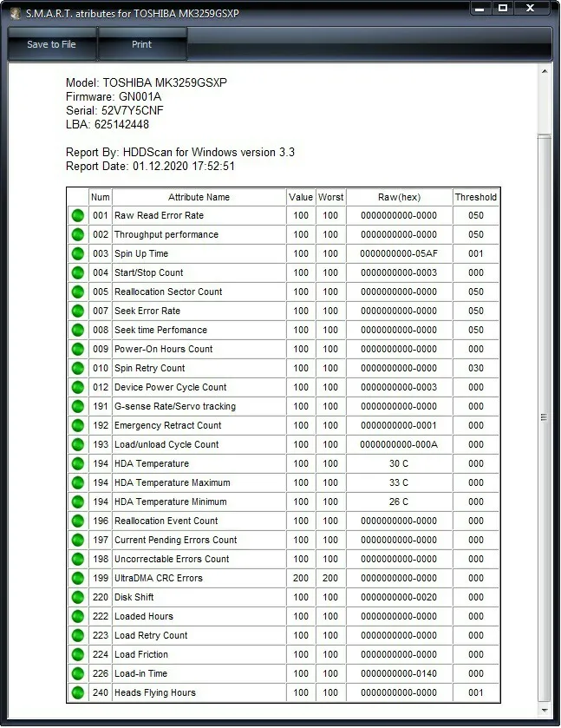Click the Value column header

click(x=301, y=197)
